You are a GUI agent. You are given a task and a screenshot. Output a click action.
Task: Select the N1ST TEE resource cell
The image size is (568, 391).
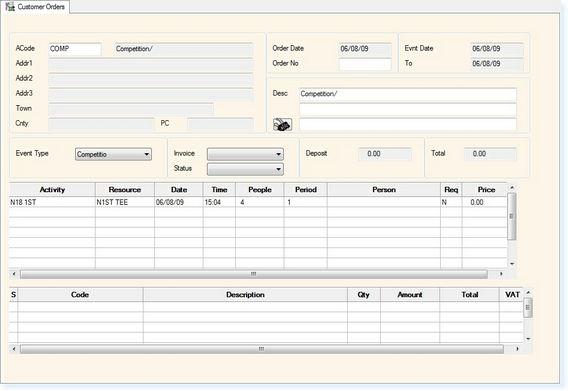125,202
